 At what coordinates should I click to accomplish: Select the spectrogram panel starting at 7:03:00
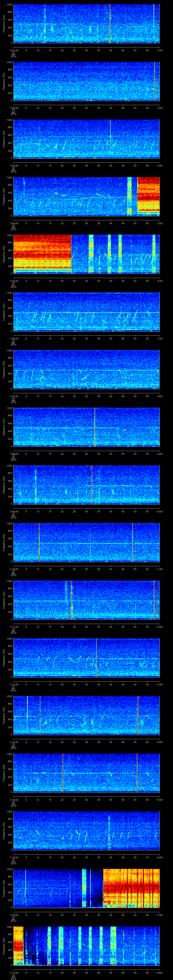[87, 139]
